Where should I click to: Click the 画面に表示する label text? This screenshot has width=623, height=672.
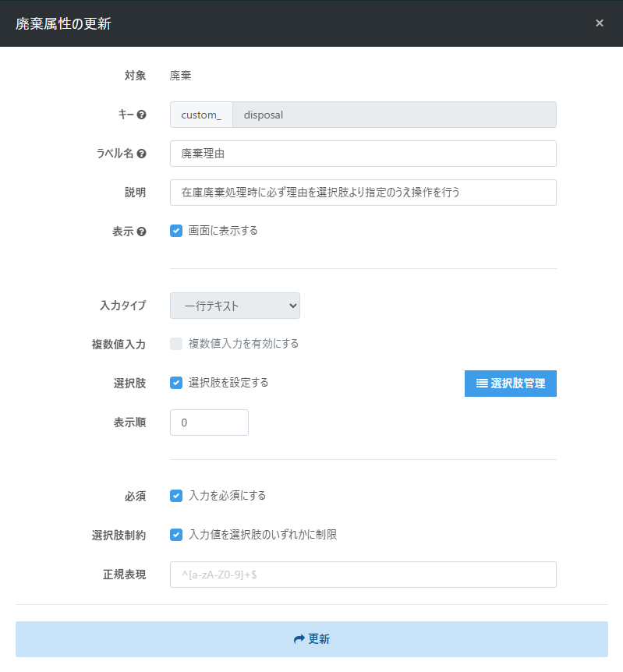click(223, 231)
